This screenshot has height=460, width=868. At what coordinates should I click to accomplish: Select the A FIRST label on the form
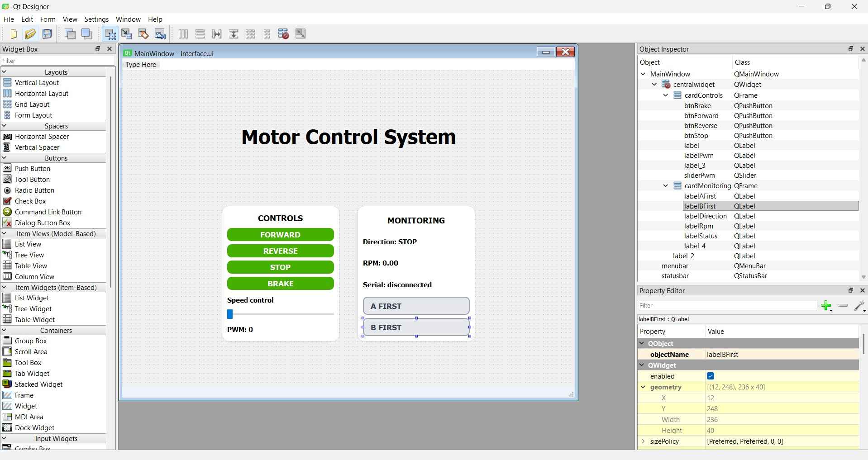(x=416, y=306)
